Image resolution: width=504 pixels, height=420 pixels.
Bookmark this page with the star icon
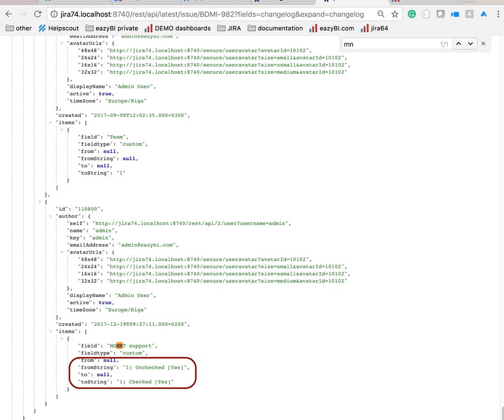395,14
